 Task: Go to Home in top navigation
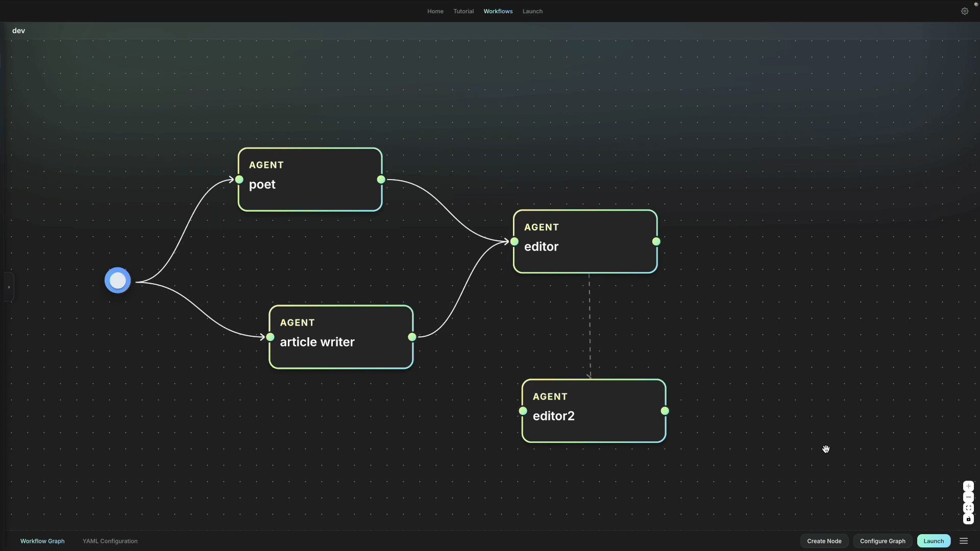(x=435, y=11)
